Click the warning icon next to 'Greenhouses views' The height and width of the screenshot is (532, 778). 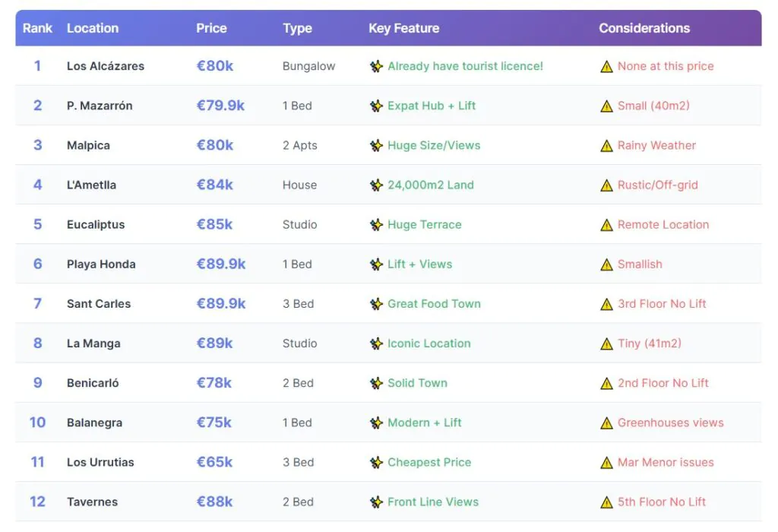(x=606, y=423)
